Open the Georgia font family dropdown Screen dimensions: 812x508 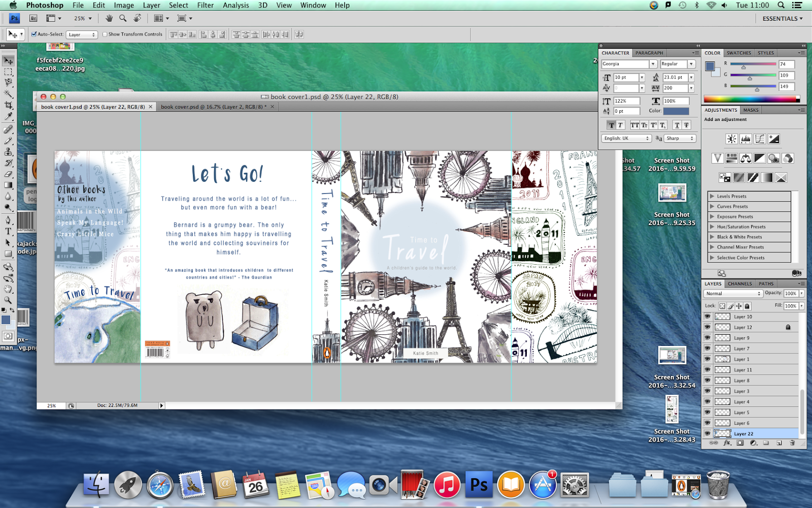[x=654, y=64]
